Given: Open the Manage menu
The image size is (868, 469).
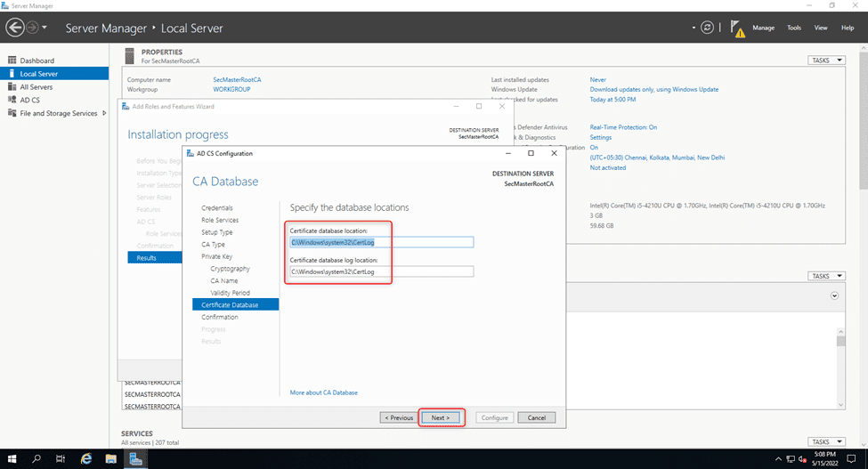Looking at the screenshot, I should pyautogui.click(x=763, y=28).
